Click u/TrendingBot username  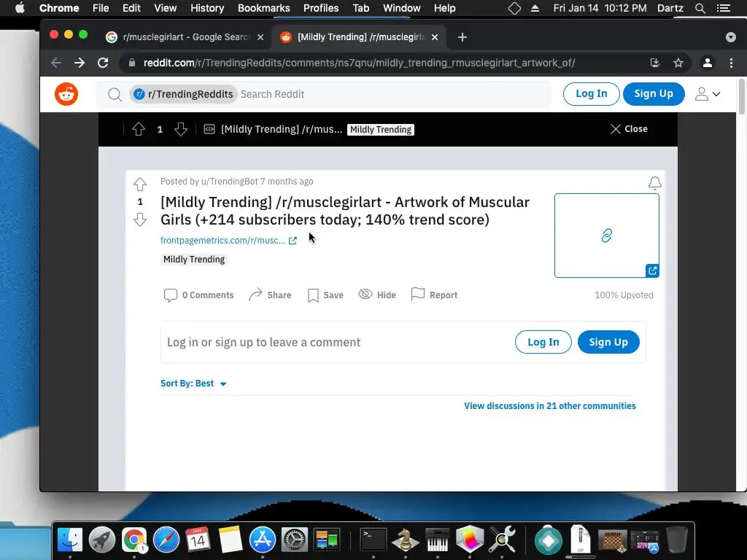coord(230,182)
